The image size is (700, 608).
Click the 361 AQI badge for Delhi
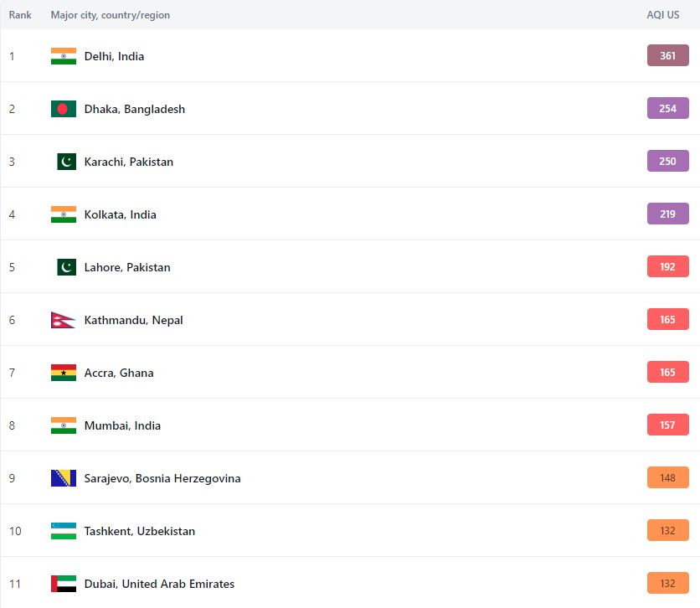[667, 56]
